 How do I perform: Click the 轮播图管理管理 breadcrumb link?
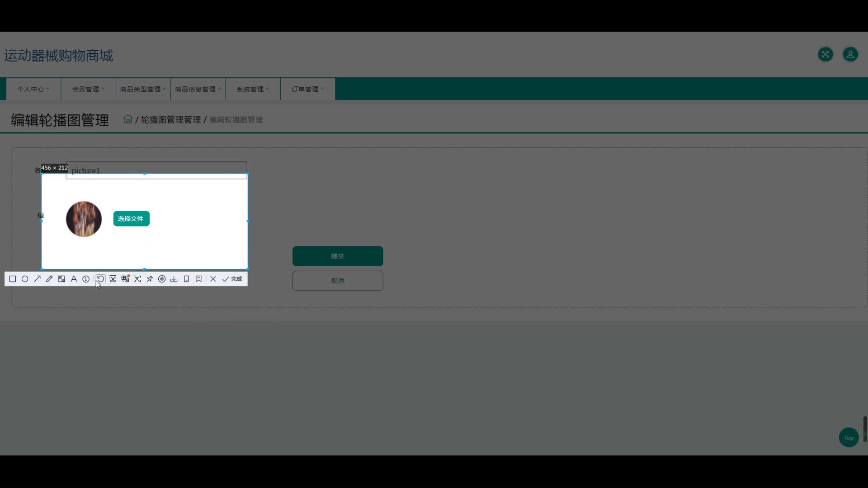(170, 120)
